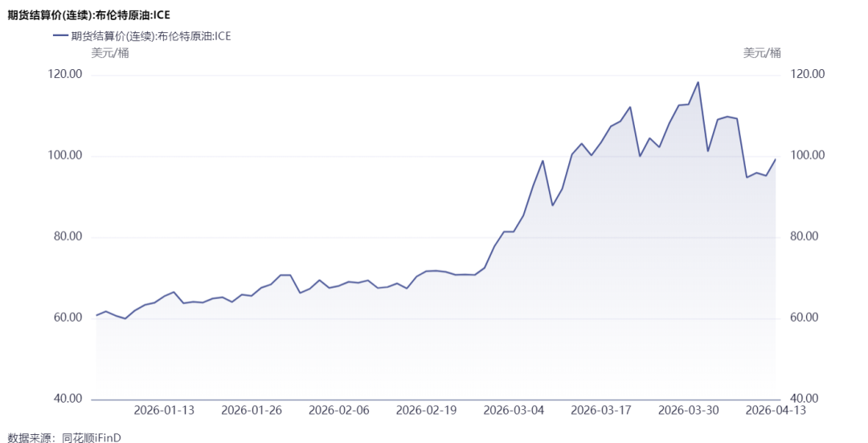This screenshot has height=443, width=868.
Task: Click left axis value 40.00
Action: point(68,399)
